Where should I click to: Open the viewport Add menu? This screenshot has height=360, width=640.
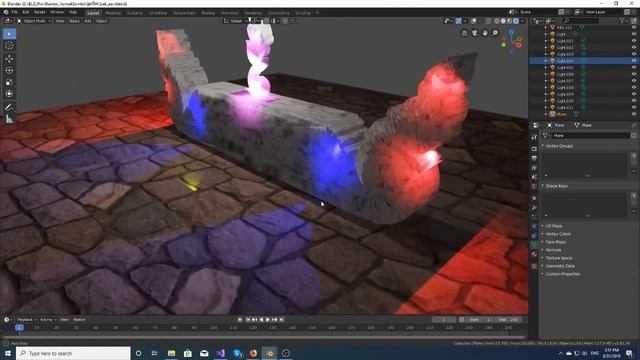88,21
